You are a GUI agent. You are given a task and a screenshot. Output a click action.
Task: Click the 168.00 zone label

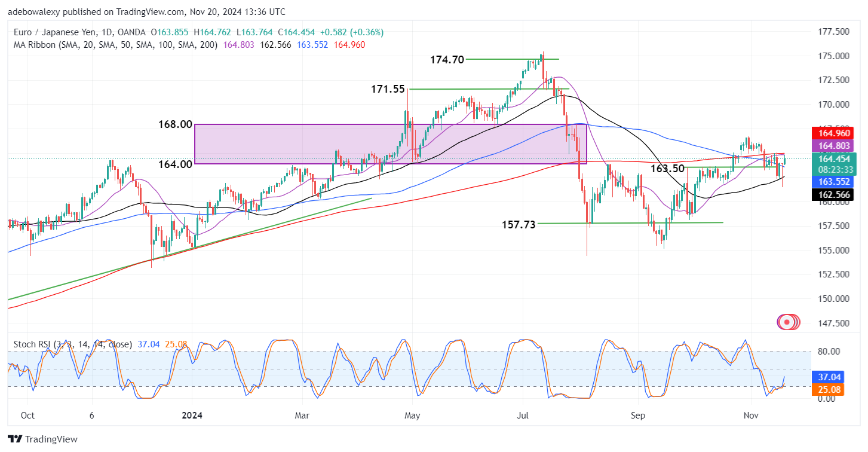pyautogui.click(x=176, y=124)
